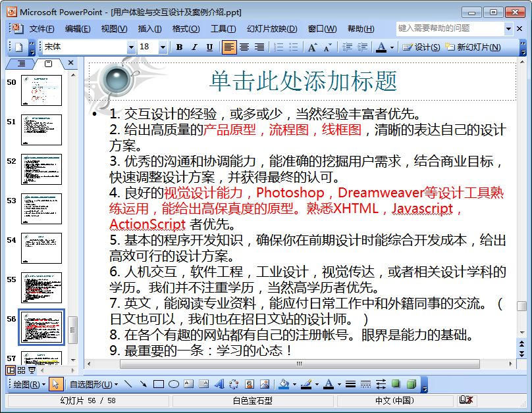Image resolution: width=532 pixels, height=413 pixels.
Task: Select slide 55 thumbnail
Action: click(41, 287)
